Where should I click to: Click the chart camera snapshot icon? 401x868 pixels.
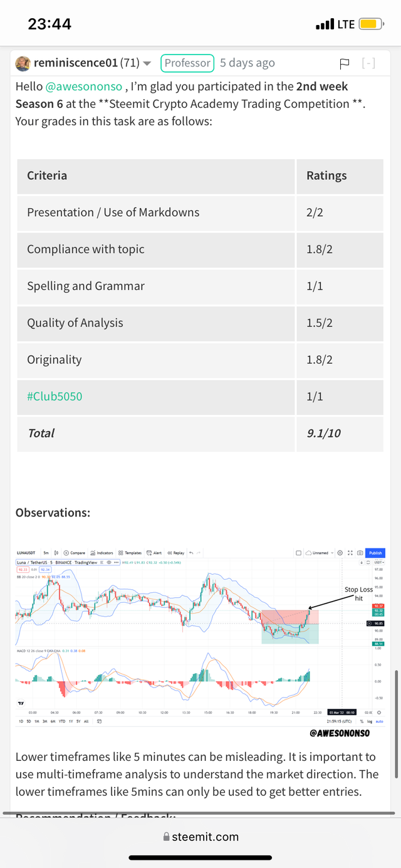pos(360,553)
